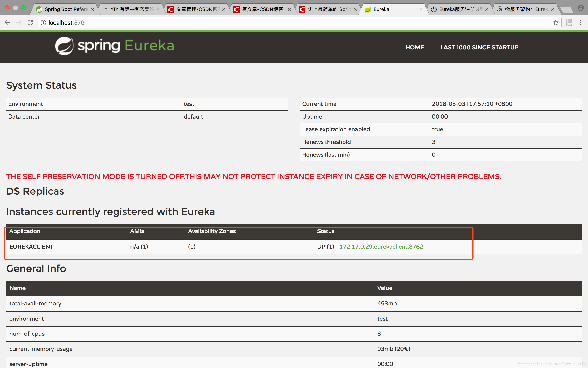This screenshot has height=368, width=588.
Task: Click the browser back arrow
Action: 7,23
